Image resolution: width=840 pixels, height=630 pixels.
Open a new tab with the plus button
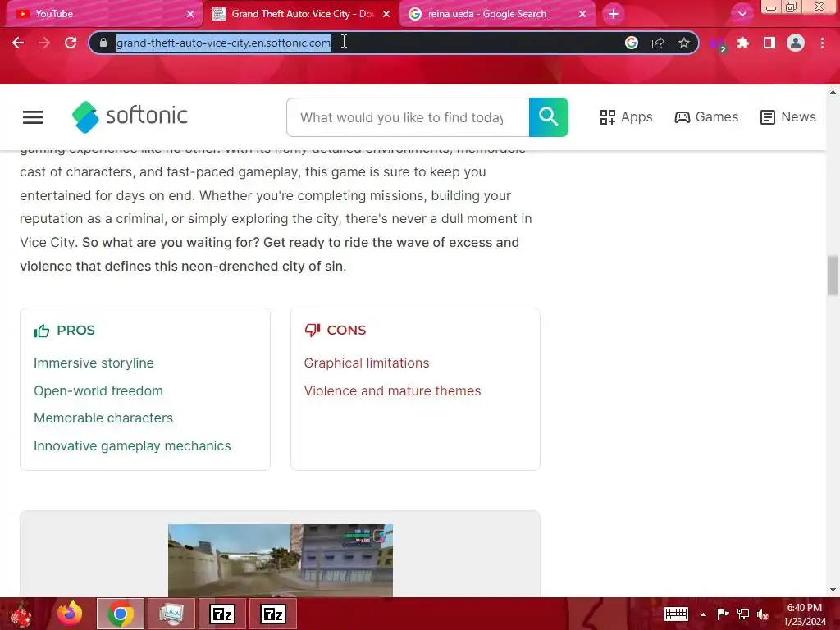tap(614, 14)
